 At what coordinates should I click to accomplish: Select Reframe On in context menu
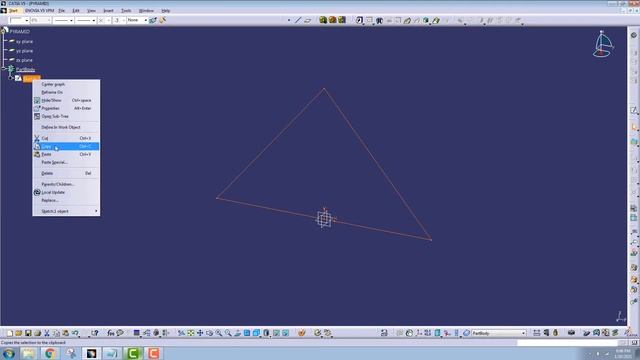(52, 92)
